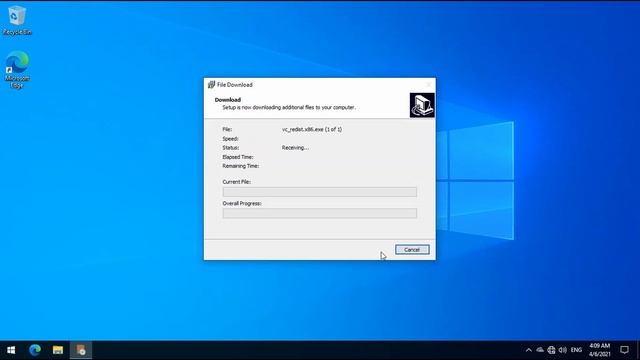Viewport: 640px width, 360px height.
Task: Click the Overall Progress bar
Action: [x=320, y=213]
